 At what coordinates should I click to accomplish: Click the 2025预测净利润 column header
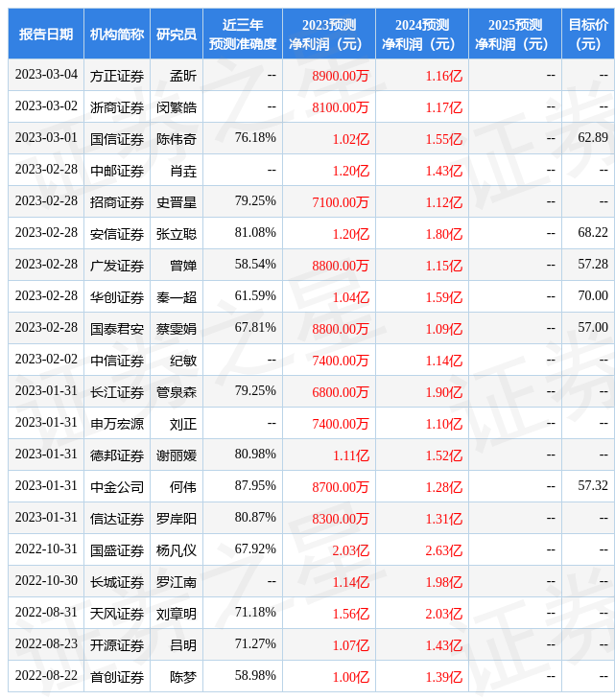(x=515, y=34)
